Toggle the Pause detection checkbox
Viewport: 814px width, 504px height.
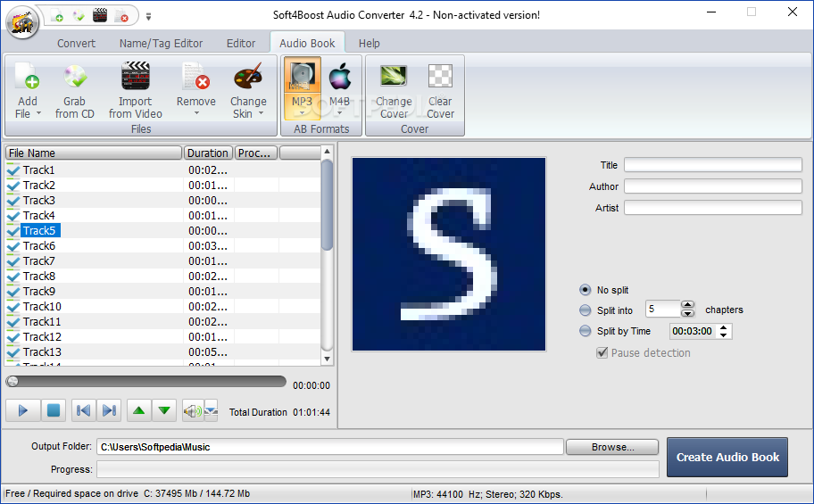tap(602, 353)
